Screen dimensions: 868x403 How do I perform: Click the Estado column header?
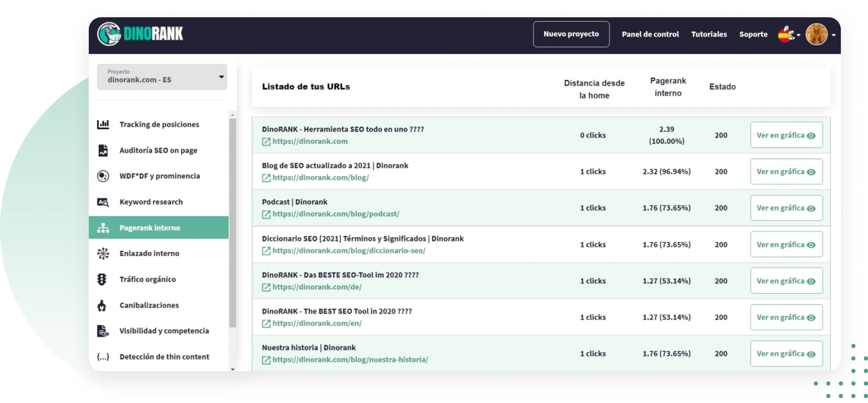(x=722, y=87)
